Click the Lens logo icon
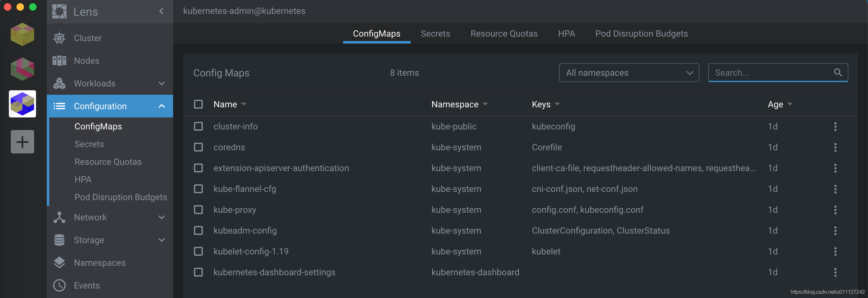Viewport: 868px width, 298px height. pyautogui.click(x=59, y=11)
